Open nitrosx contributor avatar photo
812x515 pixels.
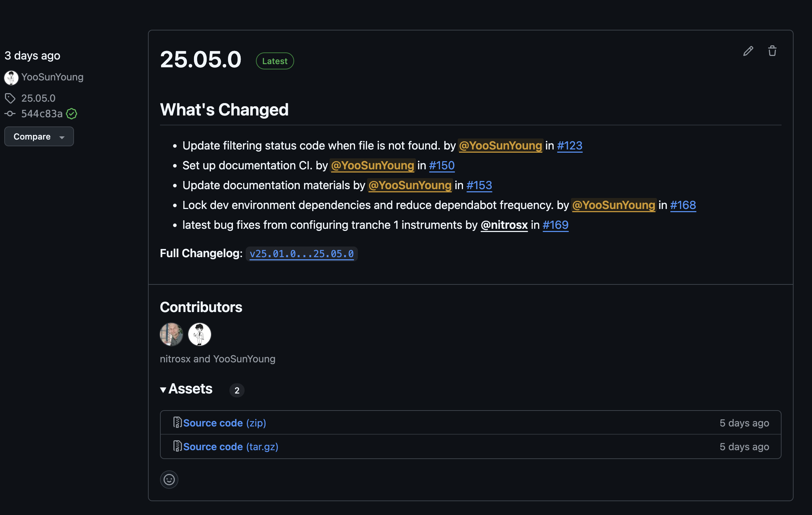coord(171,334)
